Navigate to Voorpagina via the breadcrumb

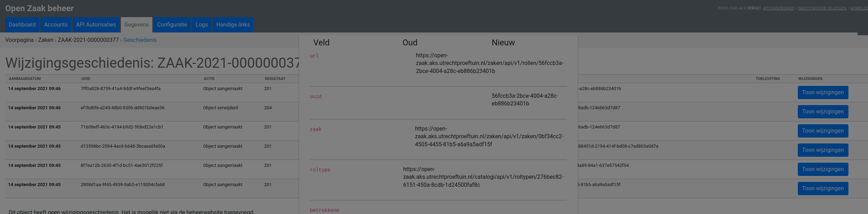(19, 40)
